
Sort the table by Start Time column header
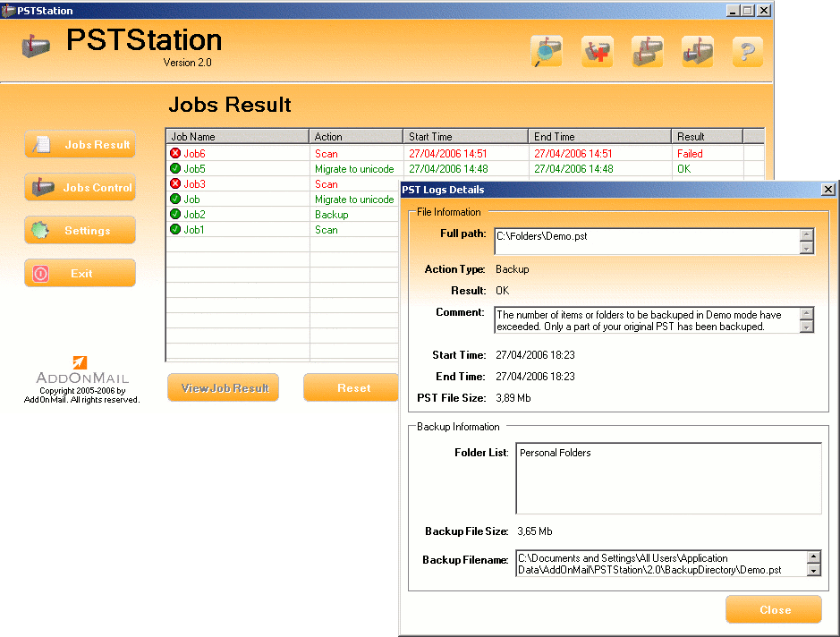click(465, 137)
